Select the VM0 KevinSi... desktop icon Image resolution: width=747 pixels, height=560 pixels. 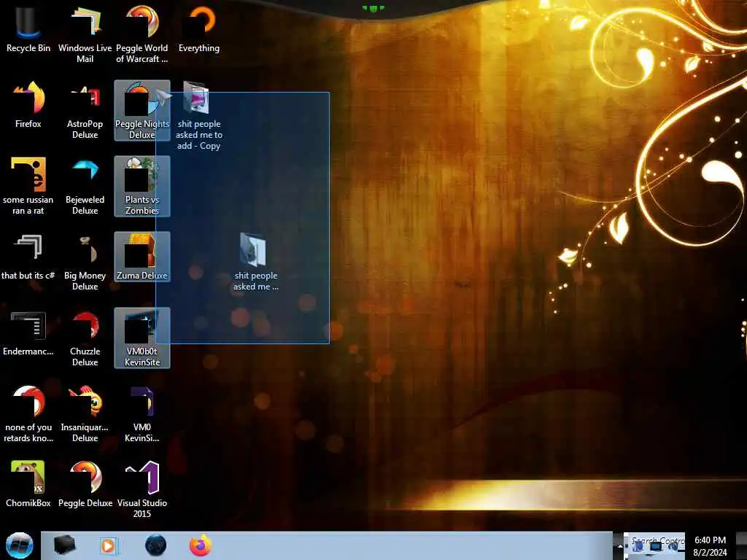click(x=142, y=414)
